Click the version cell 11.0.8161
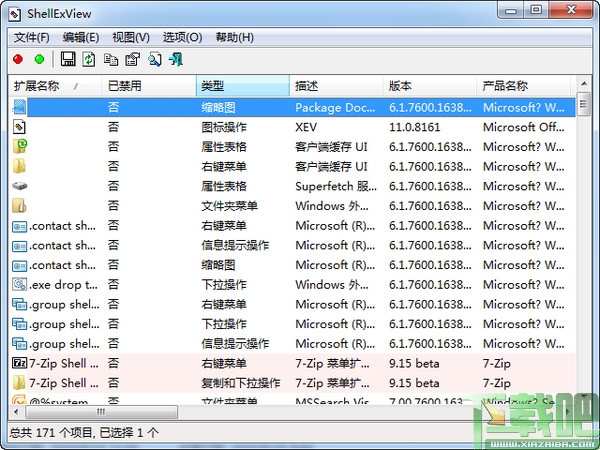Viewport: 600px width, 450px height. pyautogui.click(x=414, y=127)
